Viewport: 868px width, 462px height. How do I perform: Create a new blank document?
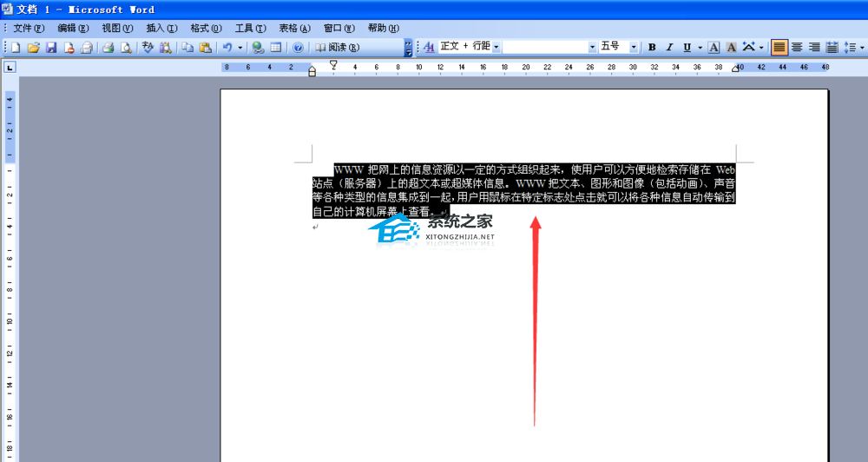[x=16, y=48]
